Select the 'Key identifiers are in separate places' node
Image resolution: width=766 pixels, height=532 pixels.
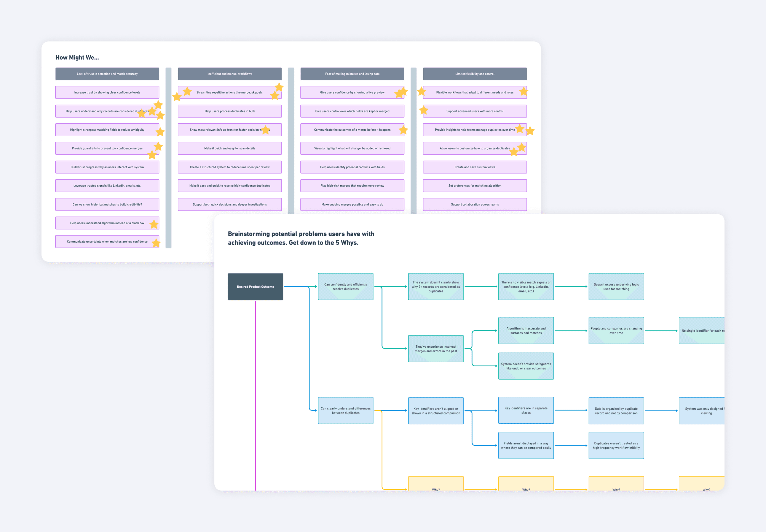point(526,410)
